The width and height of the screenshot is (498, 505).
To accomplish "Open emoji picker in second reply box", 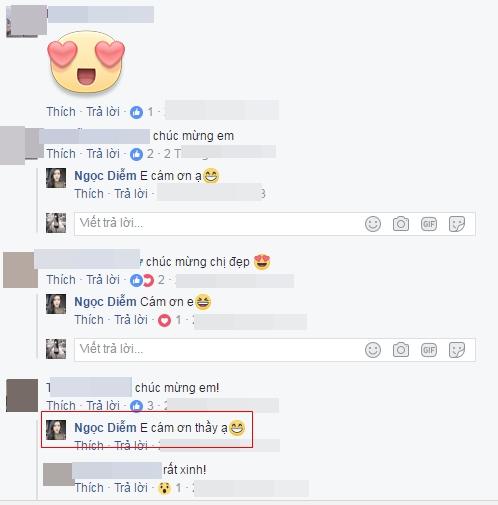I will click(x=373, y=350).
